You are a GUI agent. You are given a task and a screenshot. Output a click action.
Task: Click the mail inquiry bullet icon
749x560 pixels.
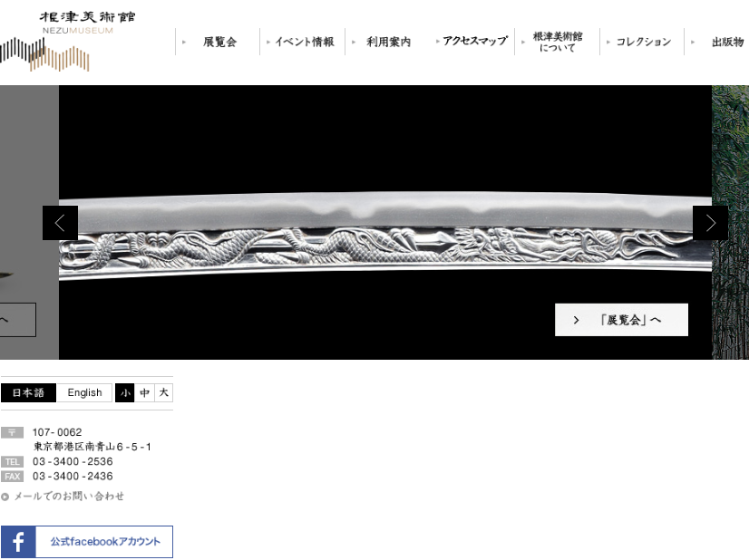5,497
